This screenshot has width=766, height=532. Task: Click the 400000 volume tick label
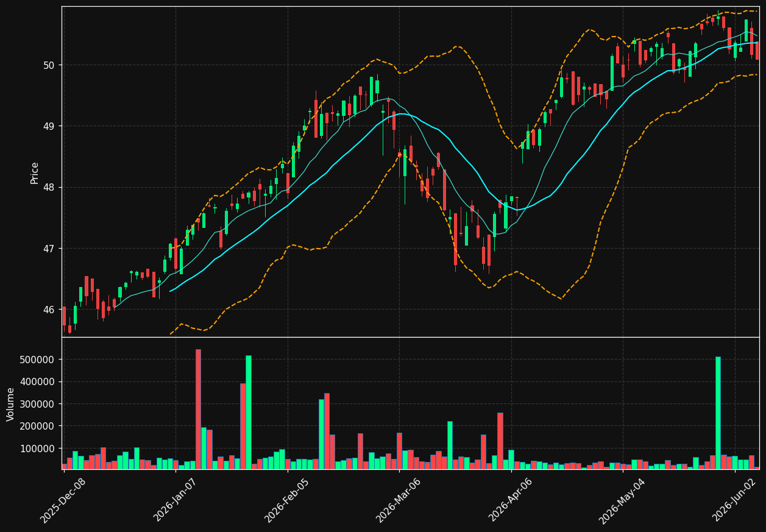coord(38,382)
